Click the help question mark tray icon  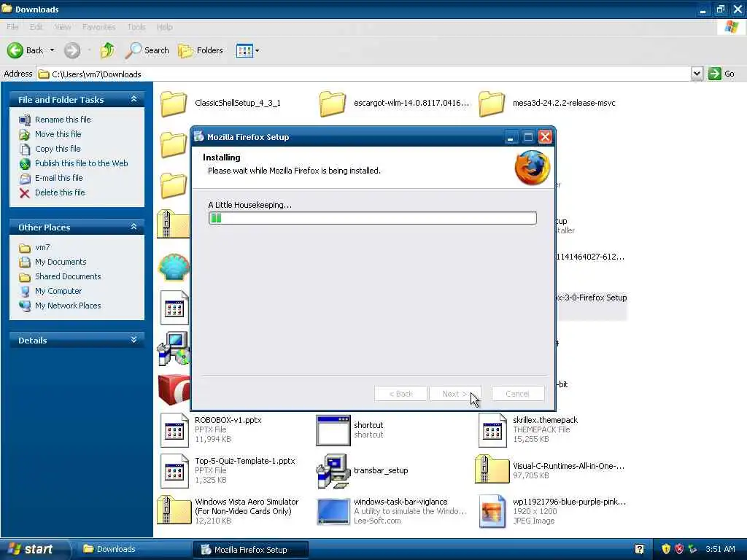639,549
